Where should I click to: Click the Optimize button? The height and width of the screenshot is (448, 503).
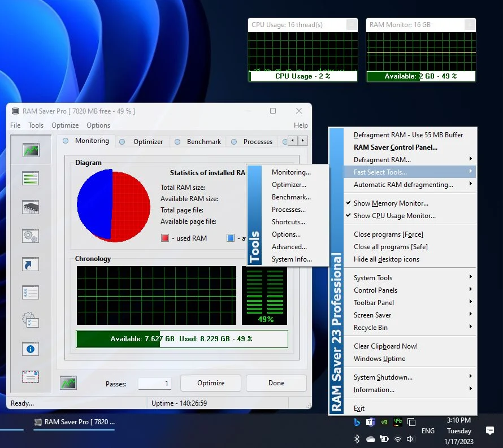coord(211,383)
